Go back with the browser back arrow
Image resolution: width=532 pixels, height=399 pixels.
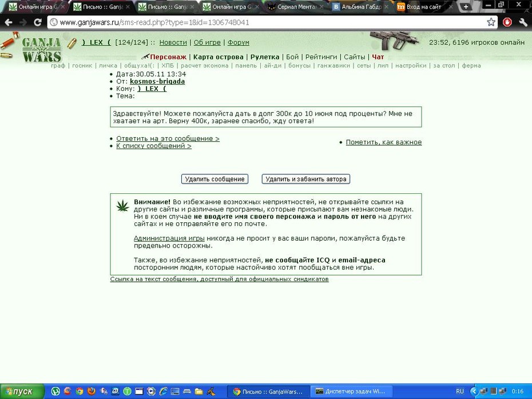(x=9, y=22)
